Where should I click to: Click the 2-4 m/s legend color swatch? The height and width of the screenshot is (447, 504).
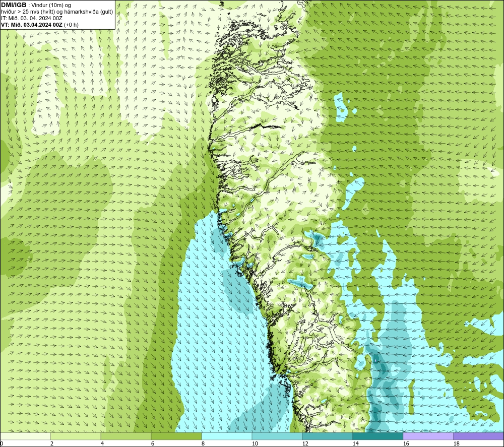(x=76, y=436)
